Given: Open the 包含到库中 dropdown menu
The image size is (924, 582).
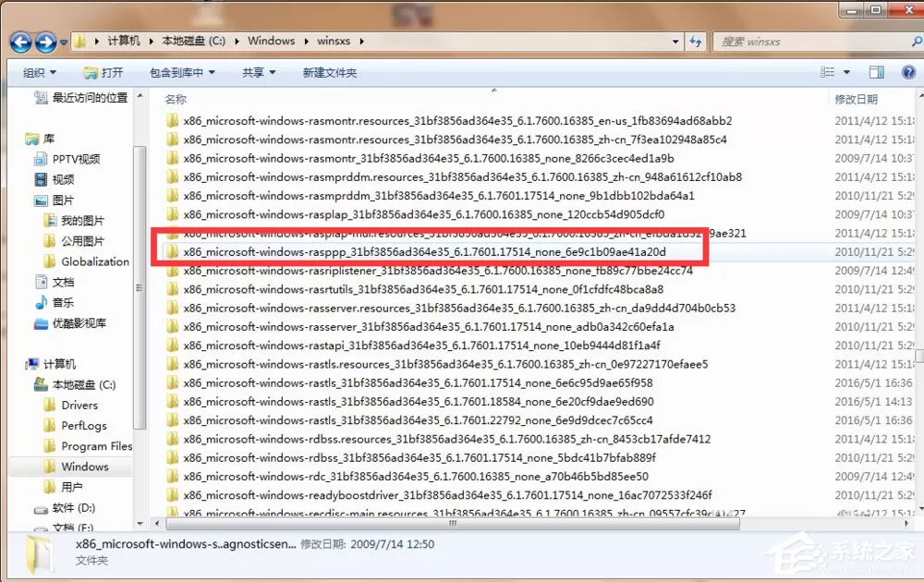Looking at the screenshot, I should click(x=182, y=72).
